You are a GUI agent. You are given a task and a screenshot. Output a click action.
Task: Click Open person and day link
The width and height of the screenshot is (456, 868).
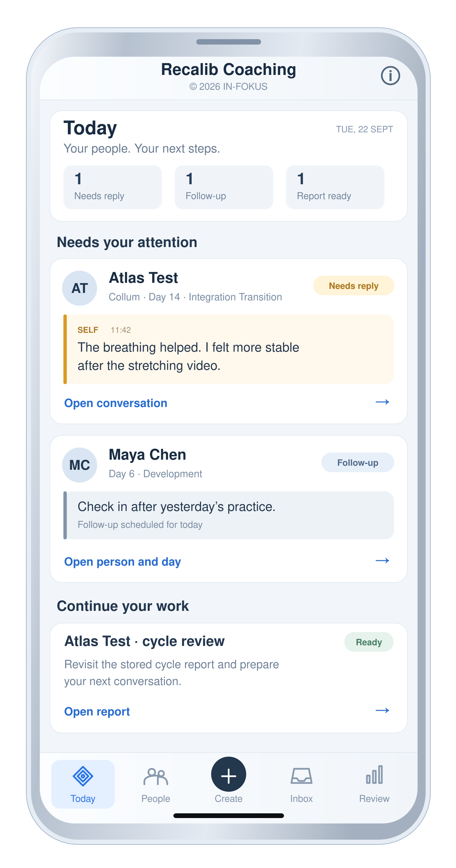click(x=122, y=562)
